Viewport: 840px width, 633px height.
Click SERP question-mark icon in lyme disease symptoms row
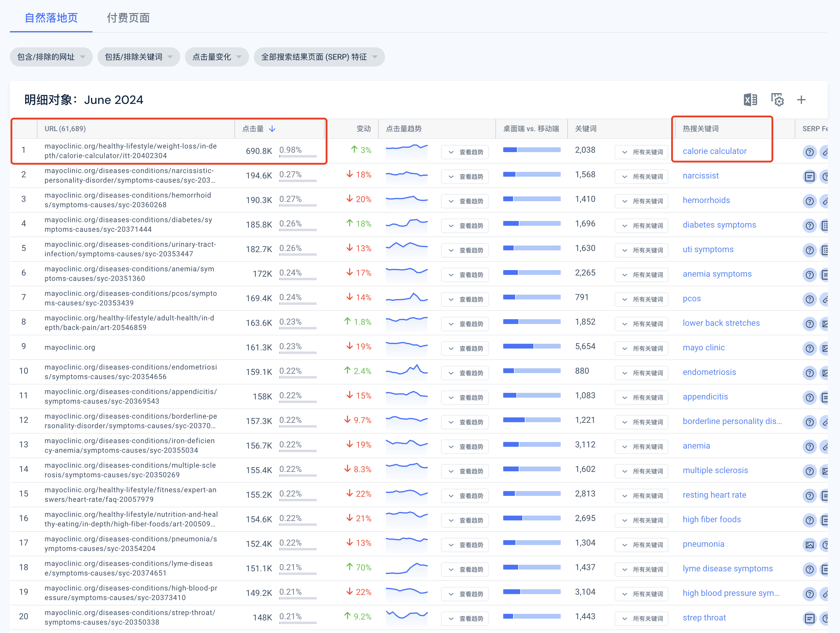[810, 570]
